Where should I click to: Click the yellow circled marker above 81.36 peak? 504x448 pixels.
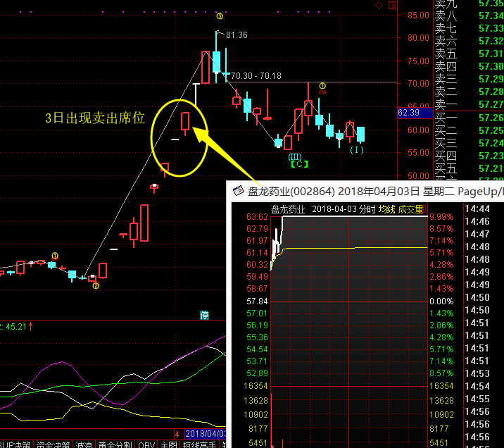pyautogui.click(x=220, y=15)
